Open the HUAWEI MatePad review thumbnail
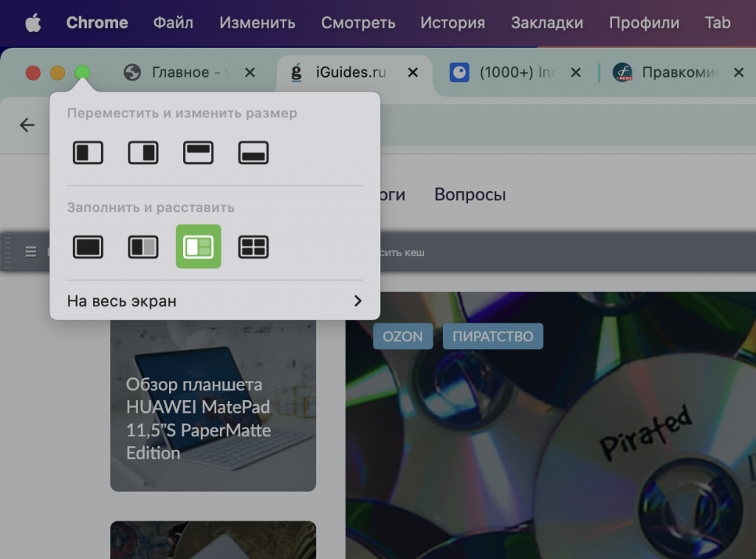Screen dimensions: 756x559 213,405
